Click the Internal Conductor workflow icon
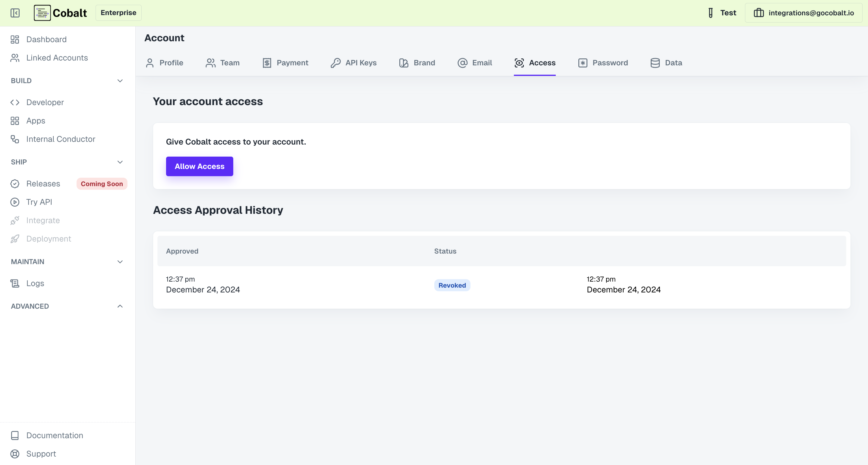Screen dimensions: 868x465 (x=15, y=139)
